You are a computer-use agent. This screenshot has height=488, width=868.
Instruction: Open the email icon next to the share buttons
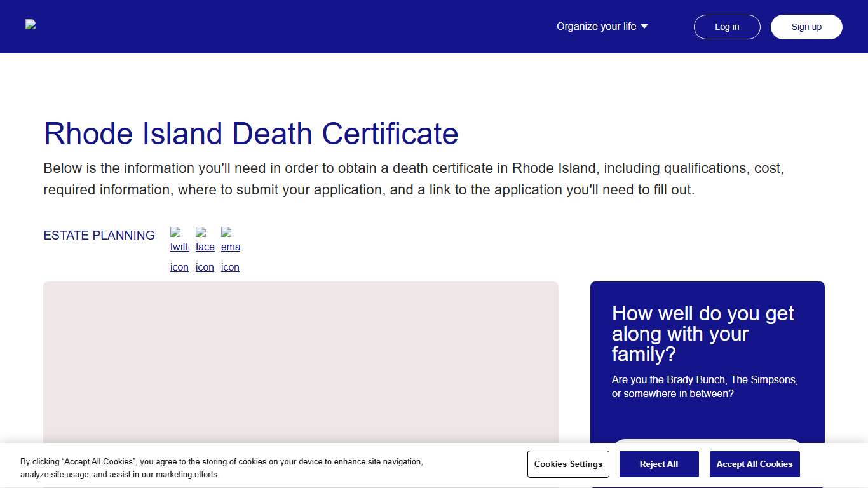pyautogui.click(x=230, y=248)
